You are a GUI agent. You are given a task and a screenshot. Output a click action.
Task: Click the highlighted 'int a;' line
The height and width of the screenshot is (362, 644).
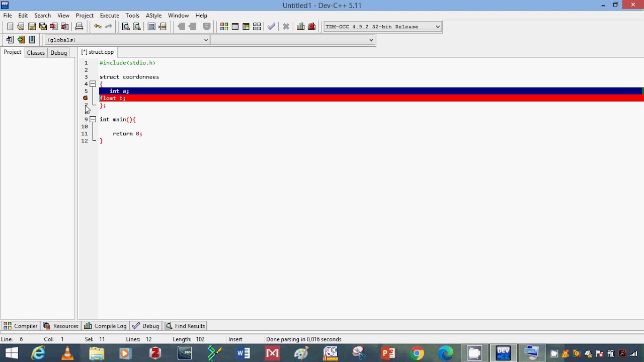[371, 91]
